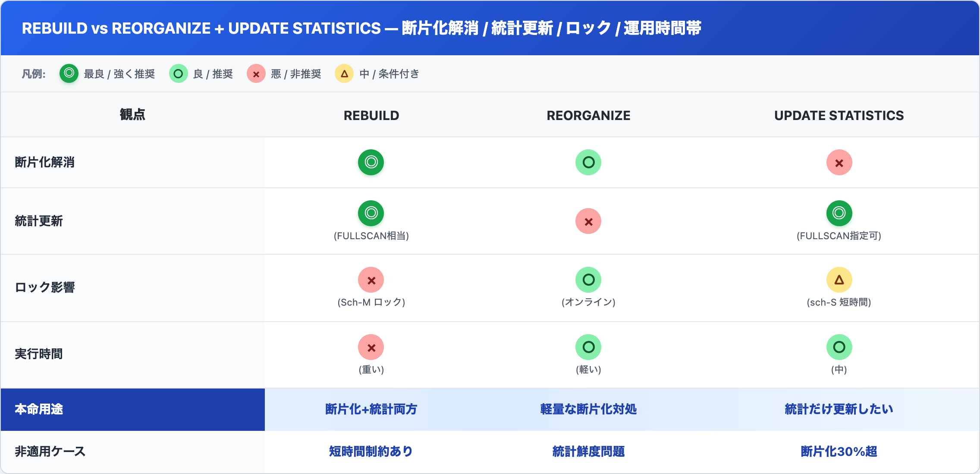Click the 断片化解消 row label
This screenshot has height=474, width=980.
pyautogui.click(x=45, y=162)
